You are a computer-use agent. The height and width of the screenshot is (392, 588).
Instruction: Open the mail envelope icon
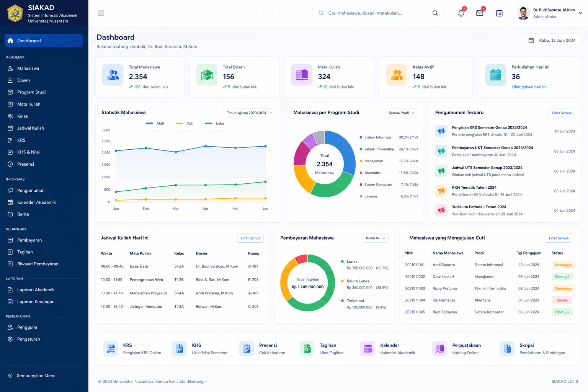[480, 13]
